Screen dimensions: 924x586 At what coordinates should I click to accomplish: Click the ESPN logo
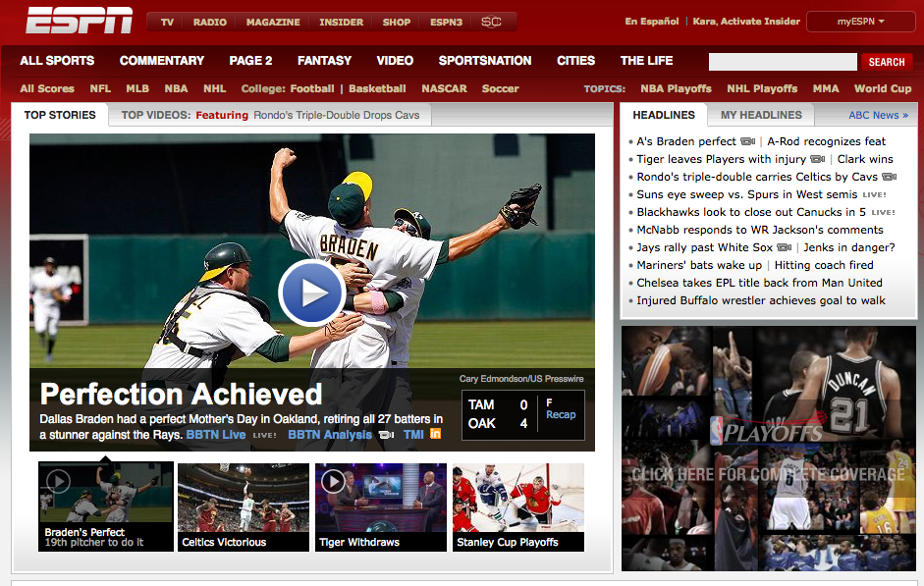point(79,21)
